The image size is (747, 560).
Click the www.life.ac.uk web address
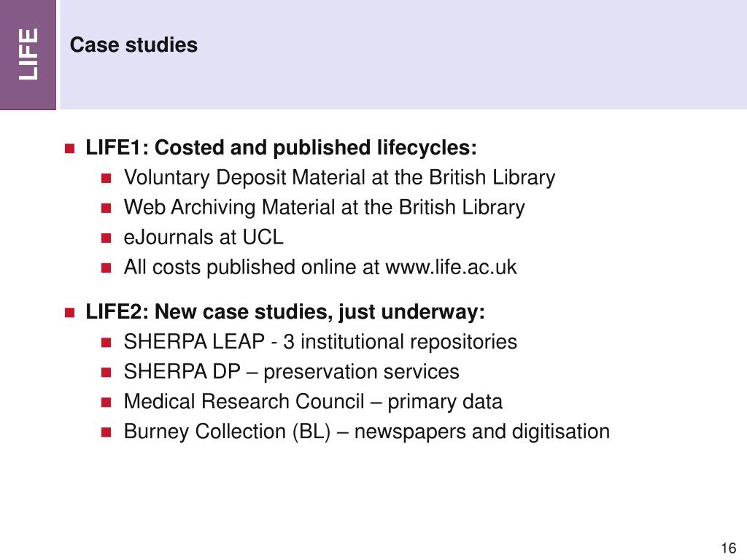pos(451,267)
